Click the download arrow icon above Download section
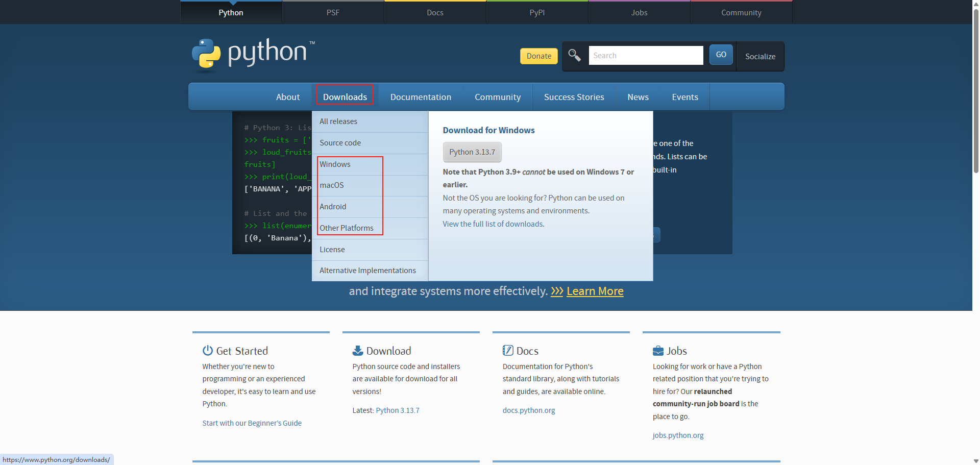Viewport: 980px width, 465px height. click(x=357, y=350)
